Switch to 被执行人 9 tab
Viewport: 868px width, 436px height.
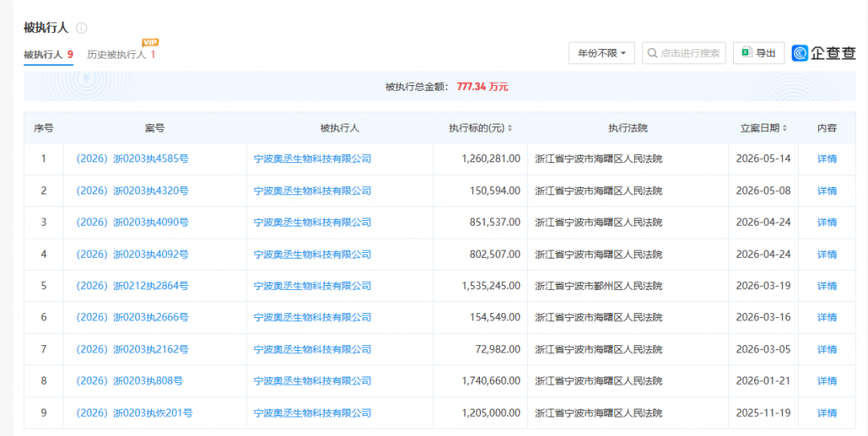click(49, 55)
